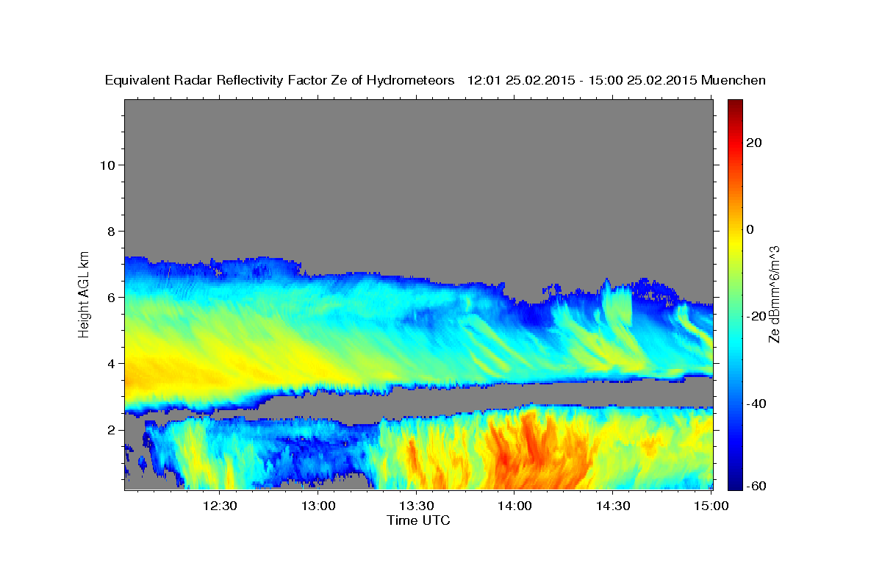882x588 pixels.
Task: Click the height tick label 8
Action: [112, 231]
